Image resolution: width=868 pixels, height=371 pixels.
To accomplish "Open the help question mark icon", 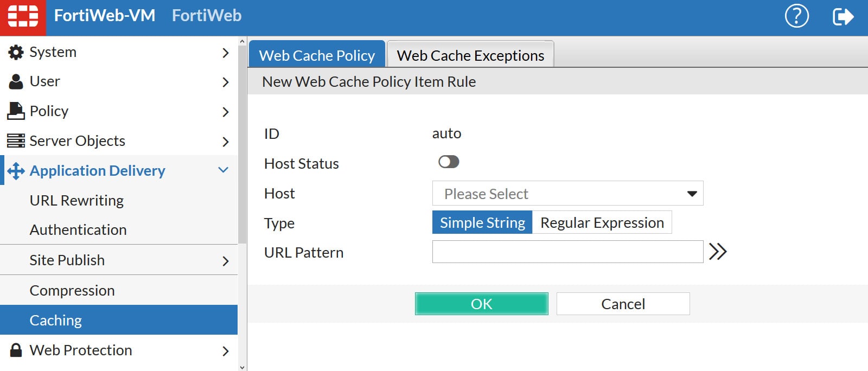I will 796,16.
